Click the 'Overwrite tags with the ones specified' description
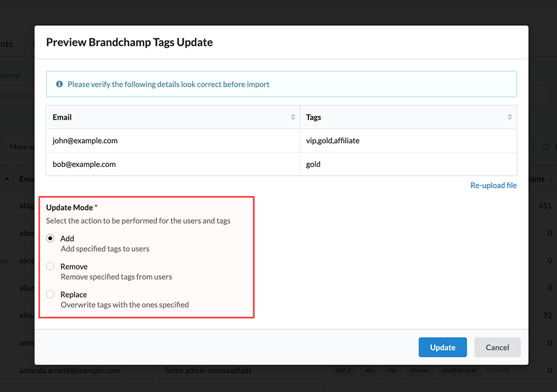The image size is (557, 392). pos(125,305)
